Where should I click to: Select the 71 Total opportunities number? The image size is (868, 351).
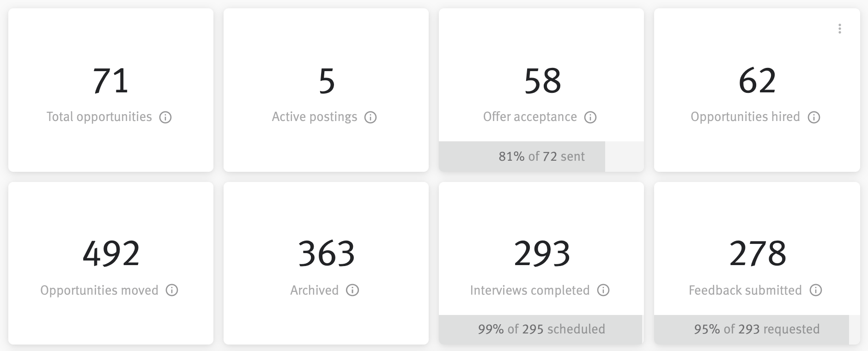(111, 81)
